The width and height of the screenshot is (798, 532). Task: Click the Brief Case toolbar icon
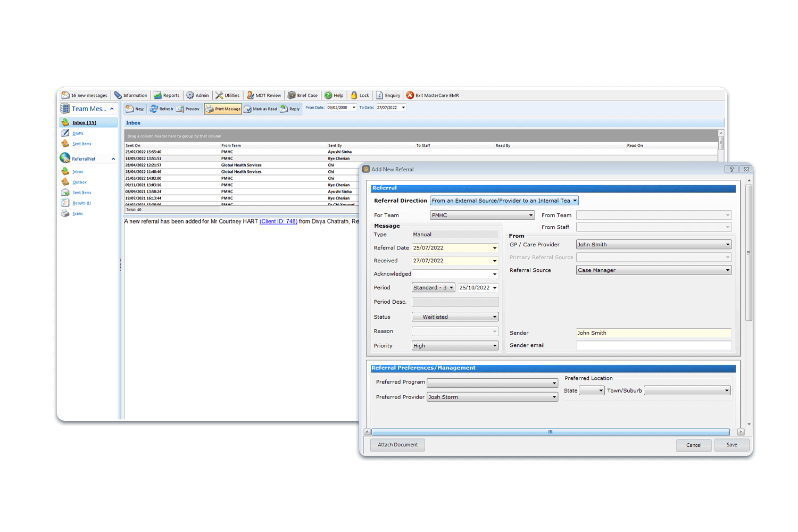302,95
